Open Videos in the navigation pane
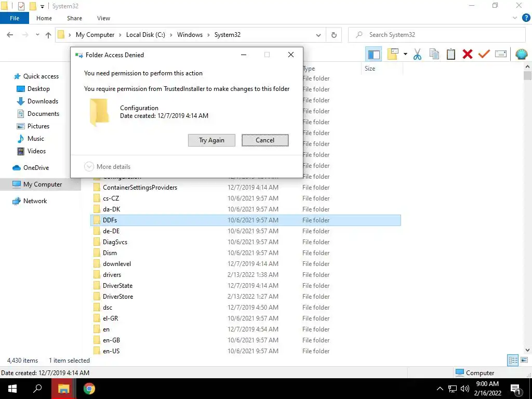532x399 pixels. point(31,151)
